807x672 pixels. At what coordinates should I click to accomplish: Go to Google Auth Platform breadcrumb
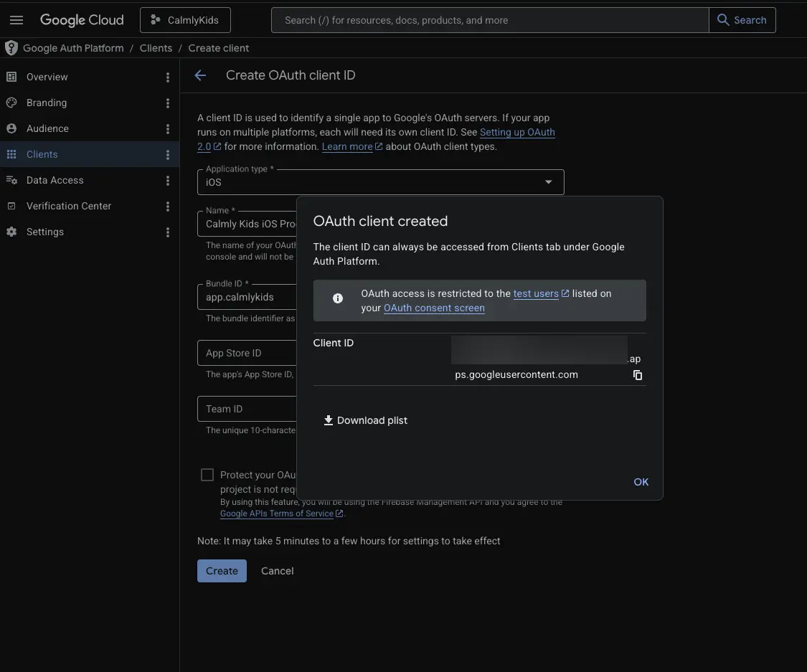click(74, 48)
